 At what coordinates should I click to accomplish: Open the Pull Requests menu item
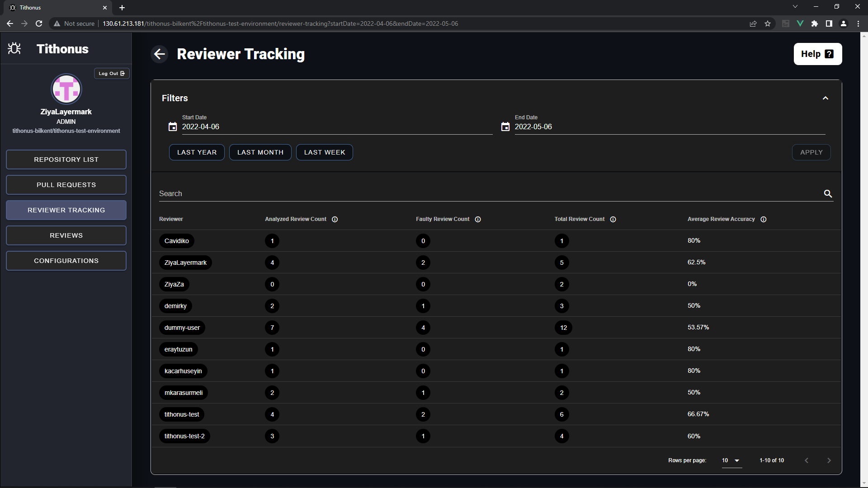click(x=66, y=185)
